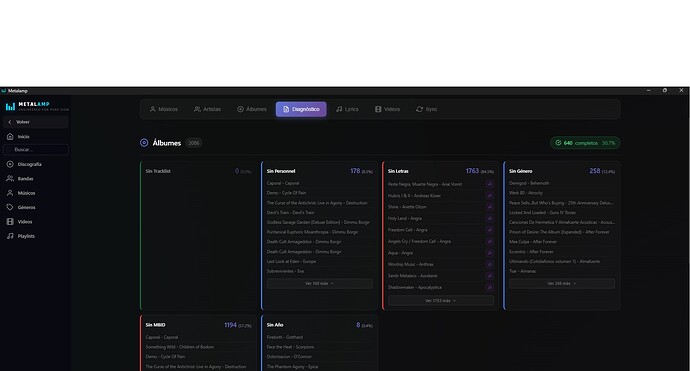This screenshot has width=690, height=371.
Task: Search lyrics for Worship Music - Anthrax
Action: click(489, 264)
